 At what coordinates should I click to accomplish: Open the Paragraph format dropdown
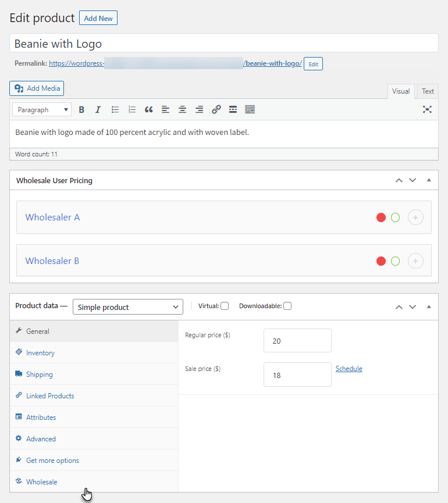pyautogui.click(x=42, y=110)
